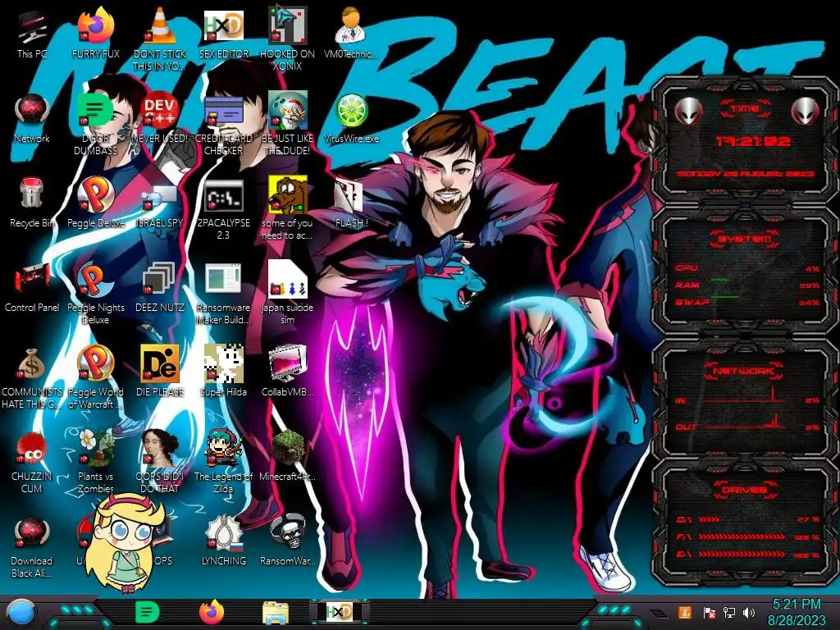The image size is (840, 630).
Task: Open the Action Center flag tray icon
Action: [x=709, y=612]
